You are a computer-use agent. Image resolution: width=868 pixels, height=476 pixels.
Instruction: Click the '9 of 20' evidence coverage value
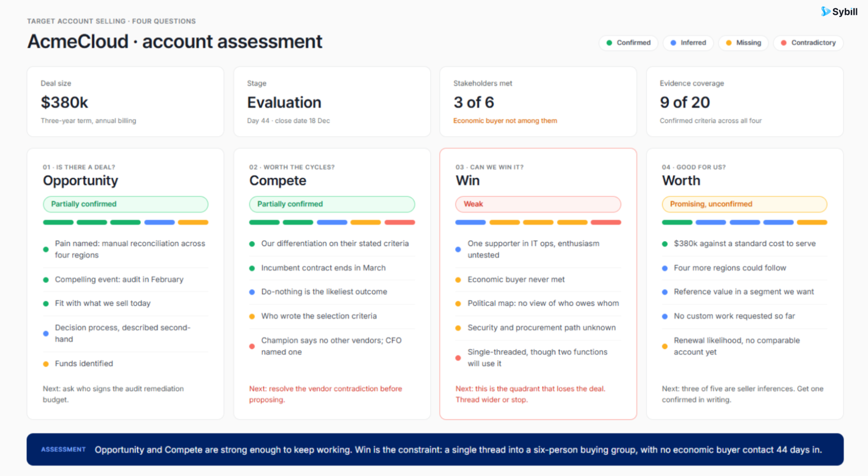685,102
